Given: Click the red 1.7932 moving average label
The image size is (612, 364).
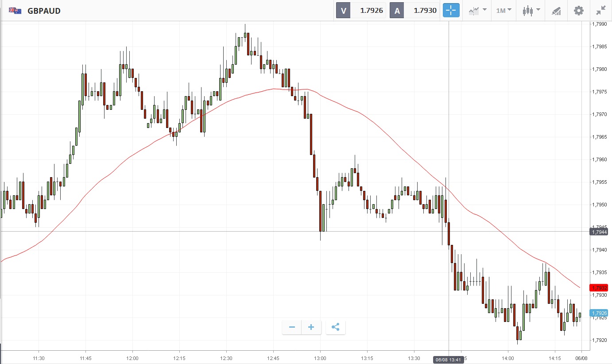Looking at the screenshot, I should tap(599, 288).
